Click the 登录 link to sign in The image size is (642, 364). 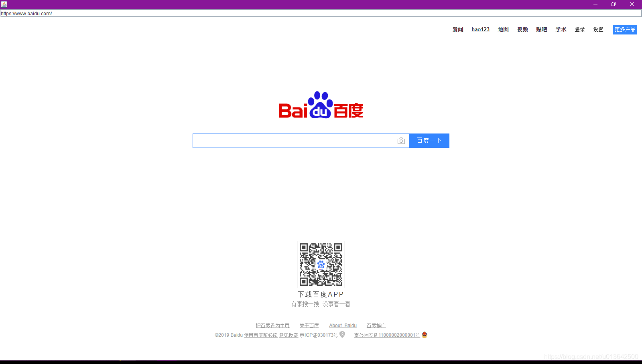[579, 29]
